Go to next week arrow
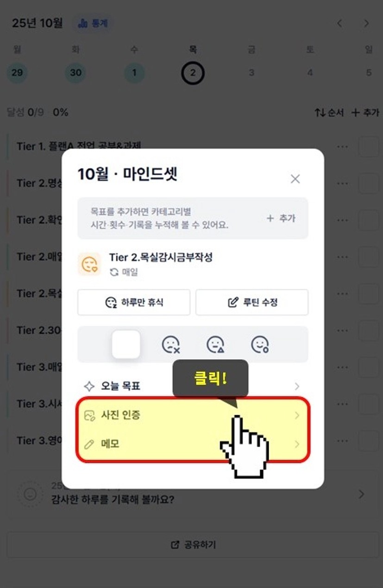The height and width of the screenshot is (588, 383). (x=366, y=23)
